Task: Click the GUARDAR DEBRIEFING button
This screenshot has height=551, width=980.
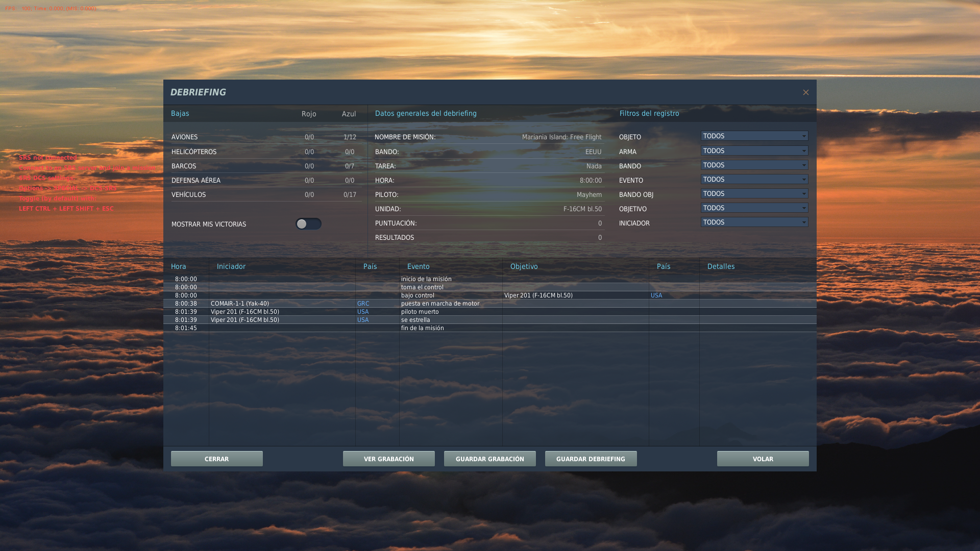Action: (591, 459)
